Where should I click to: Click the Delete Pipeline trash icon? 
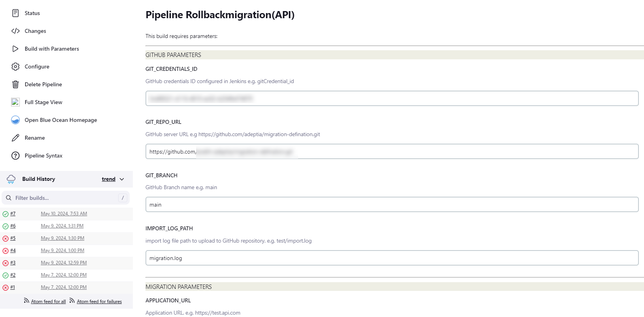pos(15,84)
